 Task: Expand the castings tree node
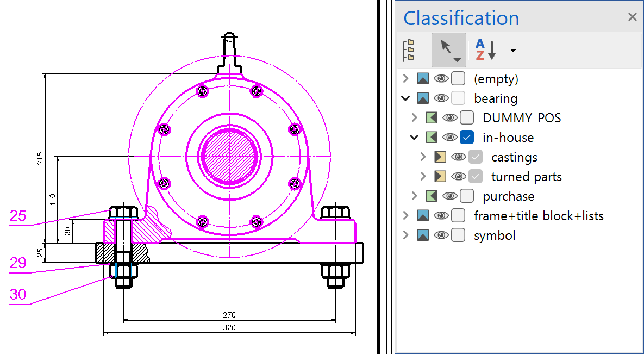coord(423,157)
